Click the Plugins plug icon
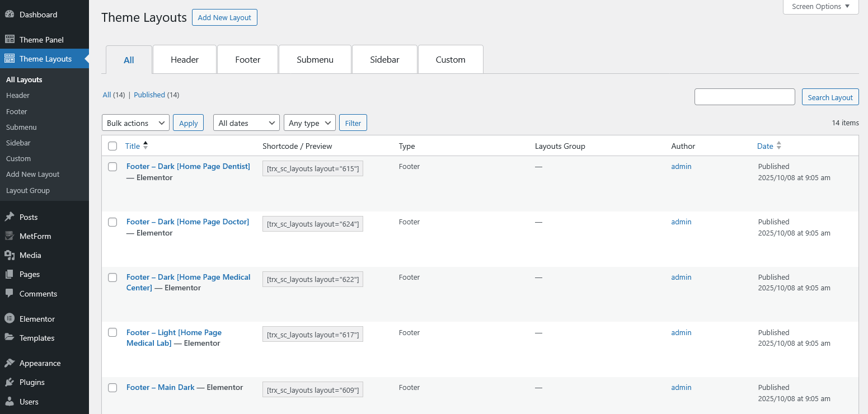868x414 pixels. click(x=10, y=382)
